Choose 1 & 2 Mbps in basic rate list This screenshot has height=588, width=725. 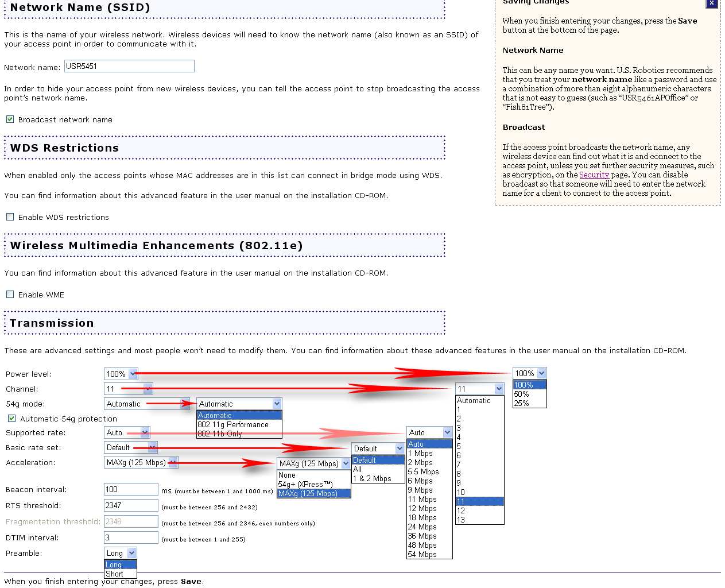[378, 478]
